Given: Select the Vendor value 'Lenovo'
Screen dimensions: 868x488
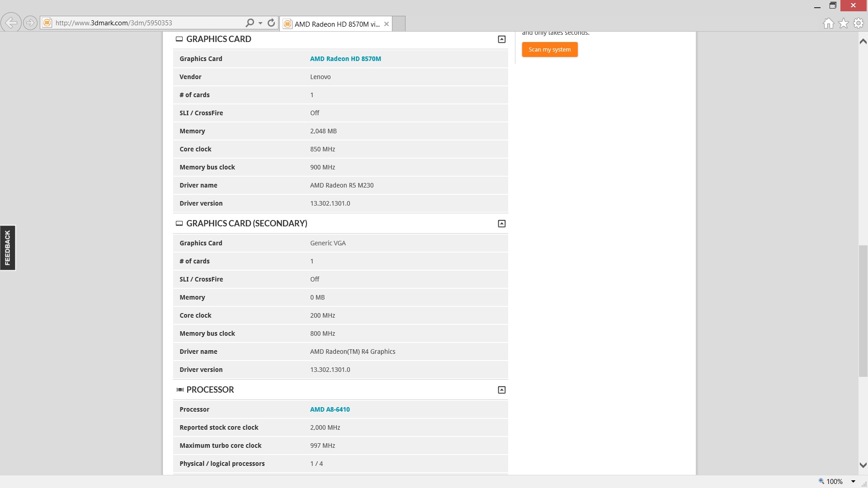Looking at the screenshot, I should pos(321,77).
